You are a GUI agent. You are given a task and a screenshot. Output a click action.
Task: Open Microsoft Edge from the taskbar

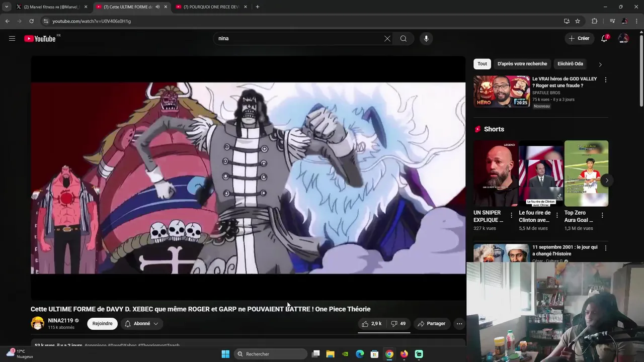click(x=360, y=354)
